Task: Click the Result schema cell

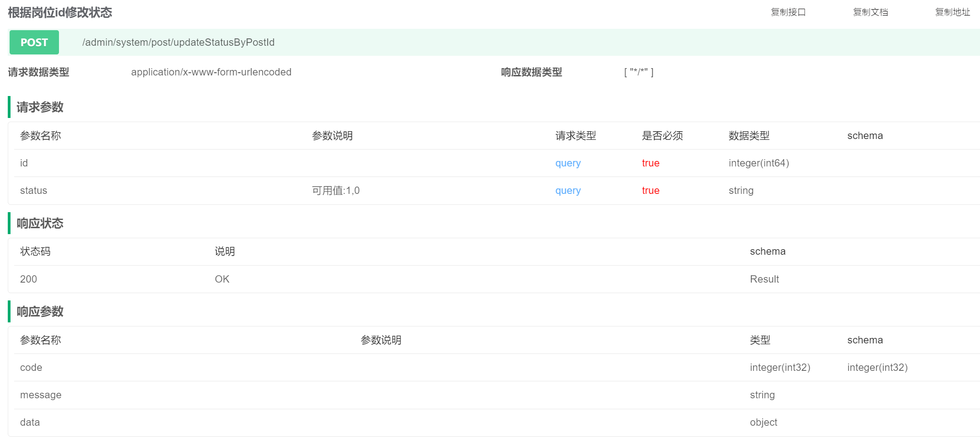Action: [765, 279]
